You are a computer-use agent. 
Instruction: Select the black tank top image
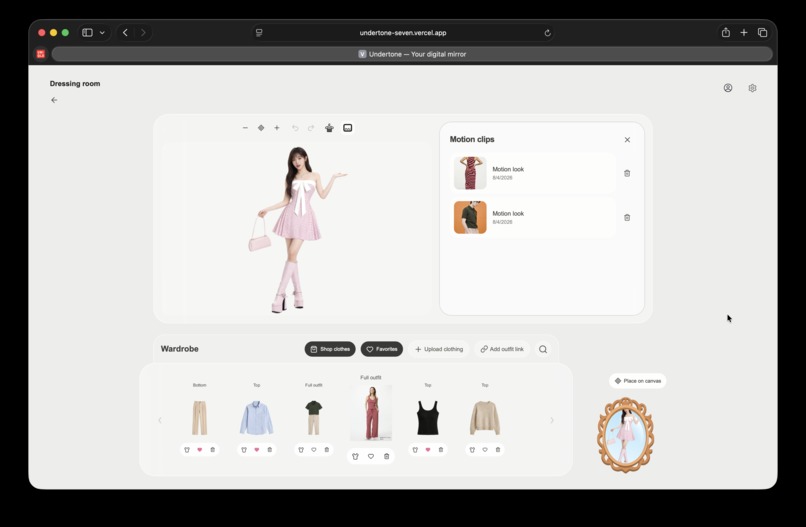(x=428, y=418)
